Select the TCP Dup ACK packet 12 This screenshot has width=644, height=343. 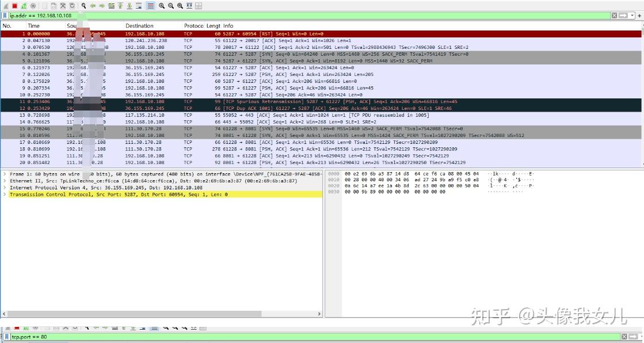coord(322,108)
